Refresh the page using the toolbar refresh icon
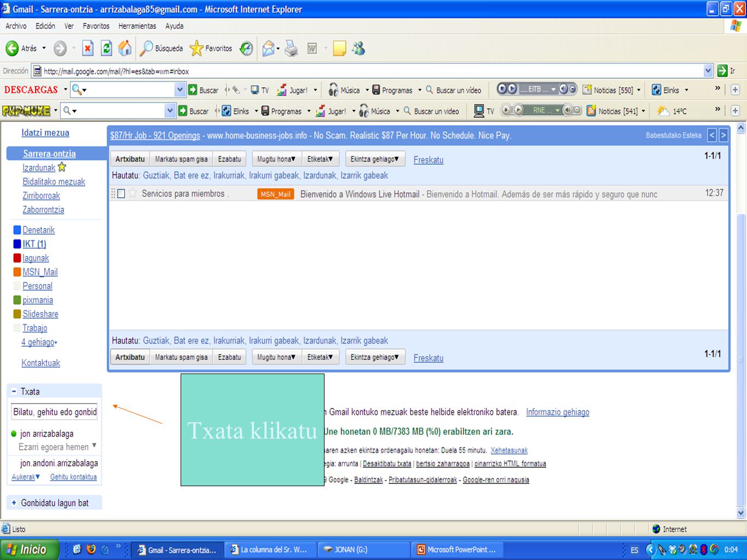 [x=107, y=49]
